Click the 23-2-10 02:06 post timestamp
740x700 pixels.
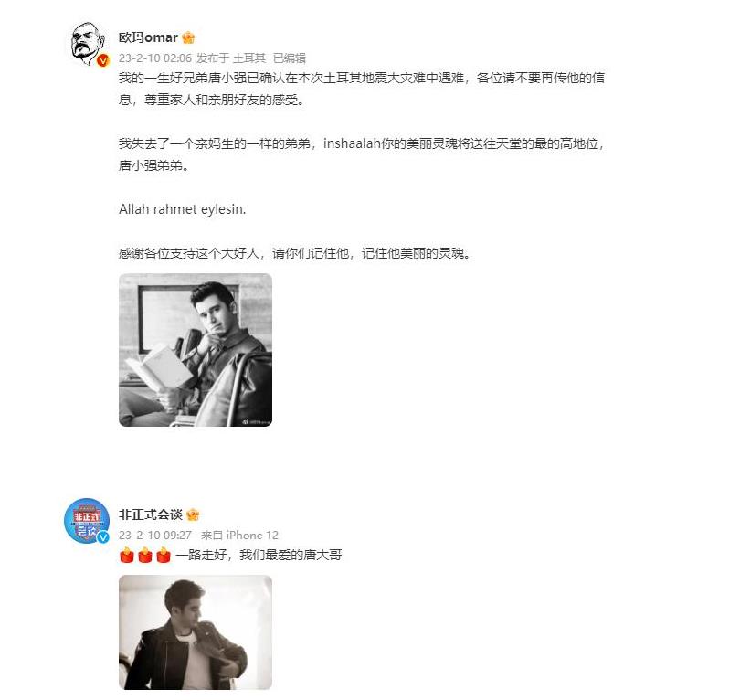[154, 58]
